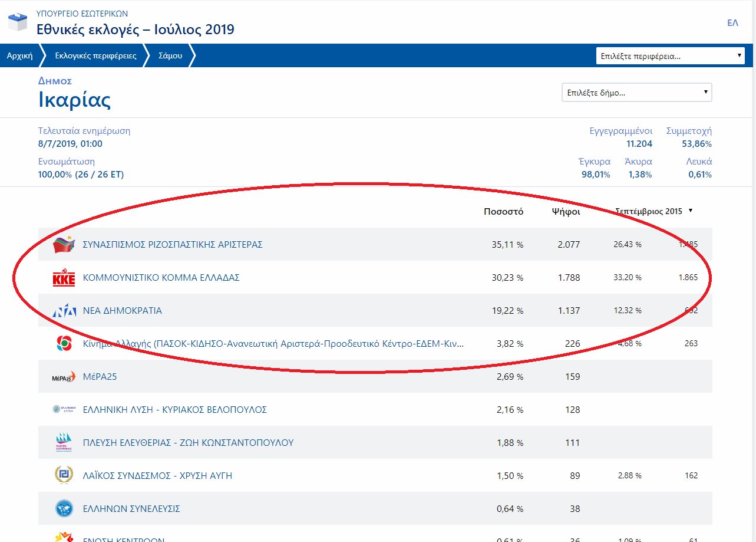Open the Επιλέξτε περιφέρεια dropdown
This screenshot has height=542, width=756.
671,56
